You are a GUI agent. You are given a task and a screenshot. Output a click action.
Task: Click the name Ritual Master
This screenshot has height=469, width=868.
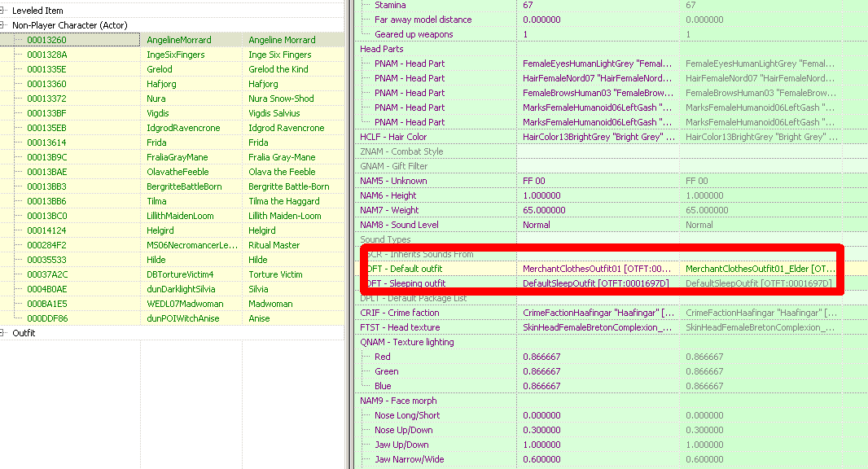click(x=274, y=245)
